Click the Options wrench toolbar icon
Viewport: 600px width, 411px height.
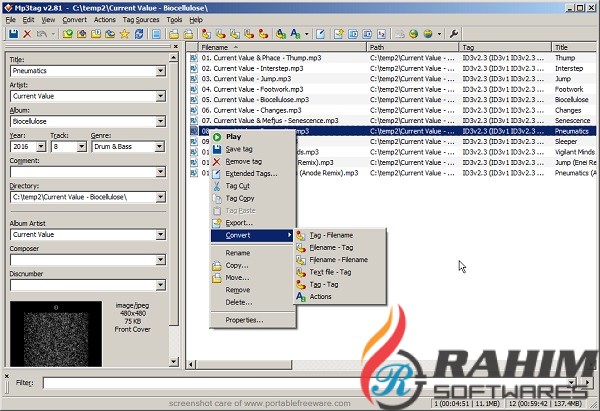pos(454,34)
